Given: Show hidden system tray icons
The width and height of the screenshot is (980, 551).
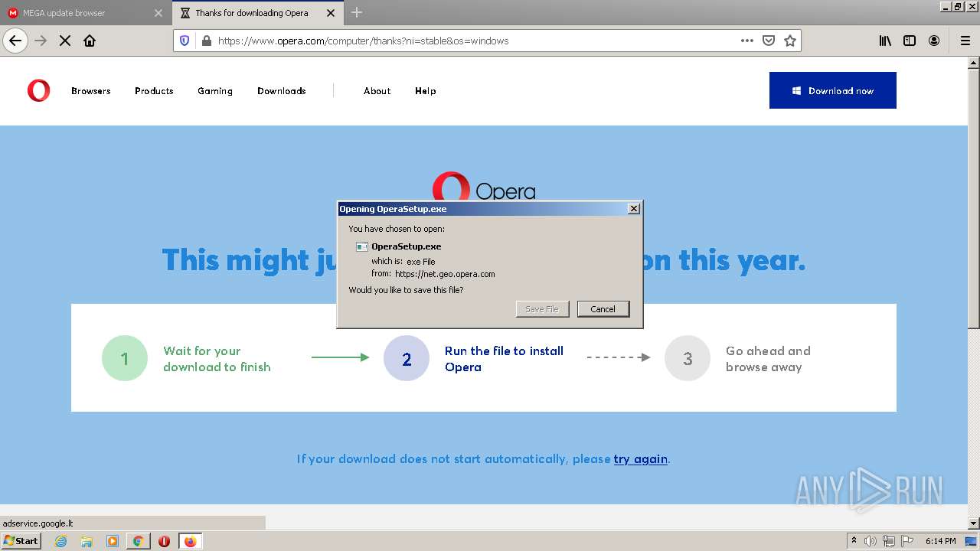Looking at the screenshot, I should coord(854,541).
